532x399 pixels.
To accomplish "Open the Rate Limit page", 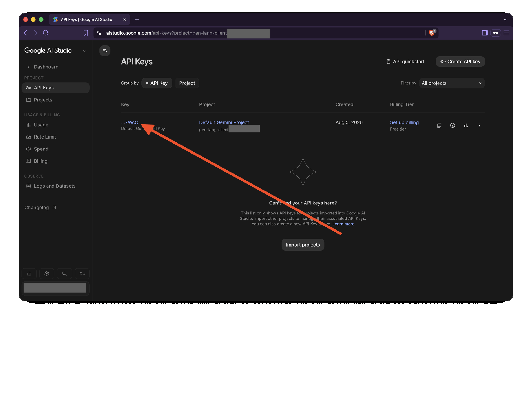I will pos(56,137).
